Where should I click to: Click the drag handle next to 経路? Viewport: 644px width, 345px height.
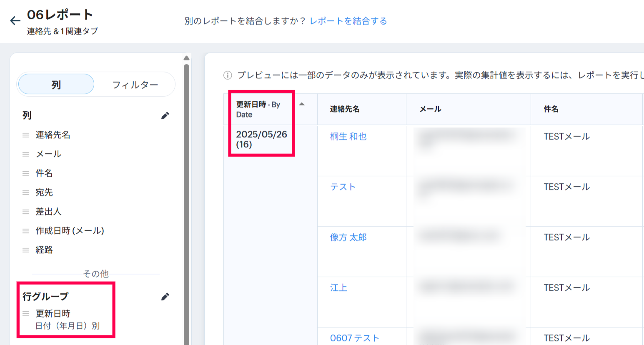[x=26, y=250]
